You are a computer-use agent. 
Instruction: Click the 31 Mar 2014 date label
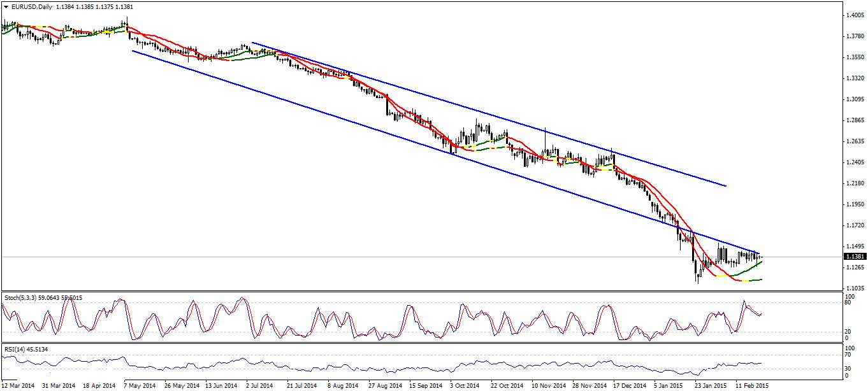[59, 385]
